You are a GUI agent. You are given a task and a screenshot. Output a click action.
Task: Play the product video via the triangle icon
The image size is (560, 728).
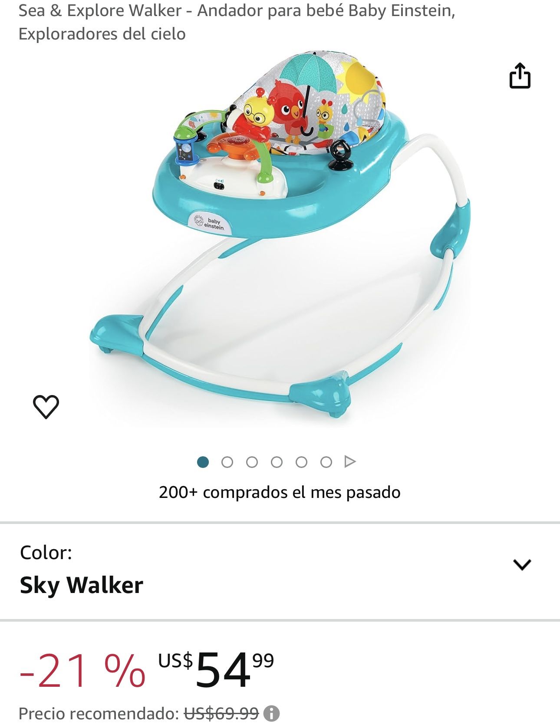coord(350,461)
